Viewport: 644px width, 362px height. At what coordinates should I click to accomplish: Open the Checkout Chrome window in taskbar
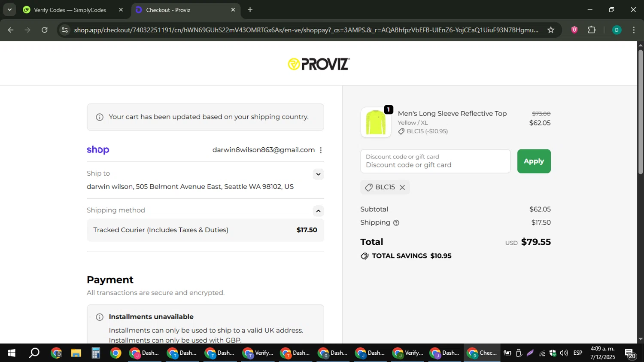point(482,353)
